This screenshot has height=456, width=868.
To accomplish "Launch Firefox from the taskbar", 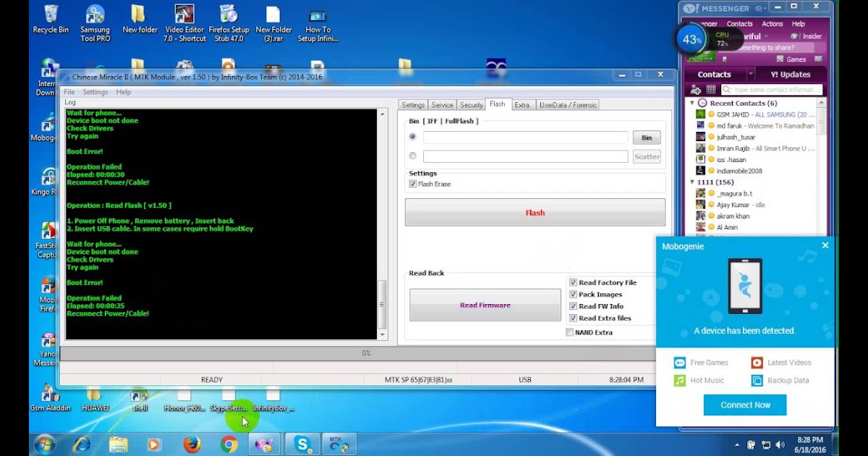I will tap(192, 444).
